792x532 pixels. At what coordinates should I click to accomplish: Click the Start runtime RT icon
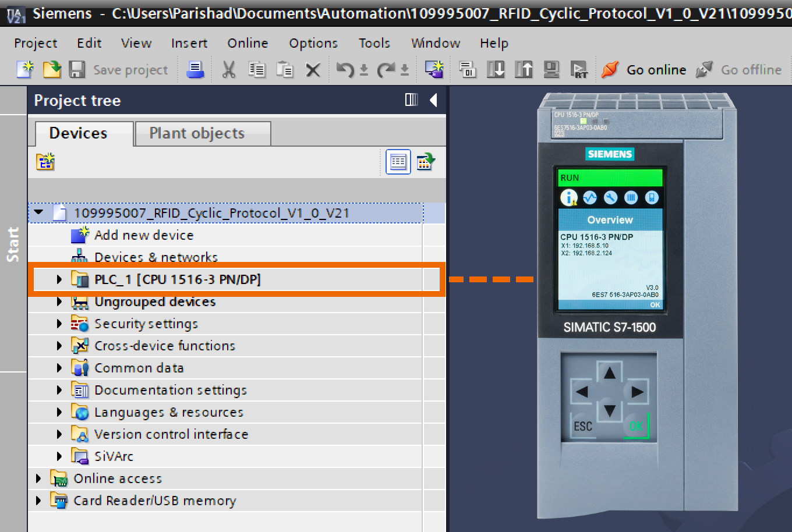click(579, 70)
